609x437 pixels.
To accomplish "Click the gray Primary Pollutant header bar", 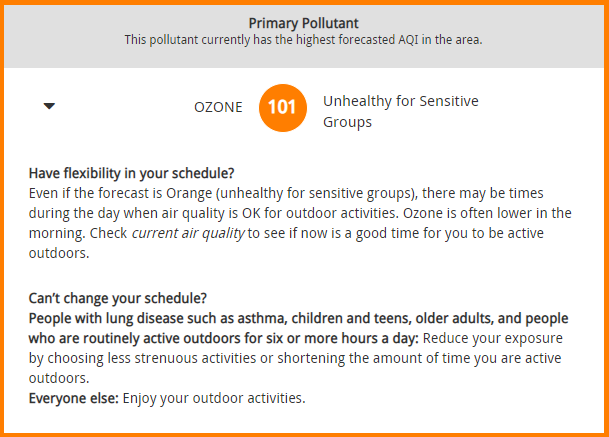I will tap(304, 37).
